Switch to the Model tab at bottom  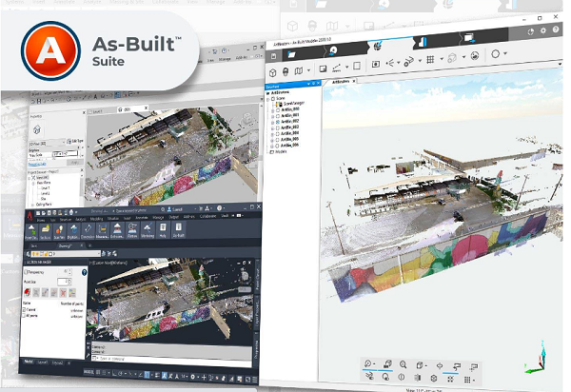click(x=30, y=363)
